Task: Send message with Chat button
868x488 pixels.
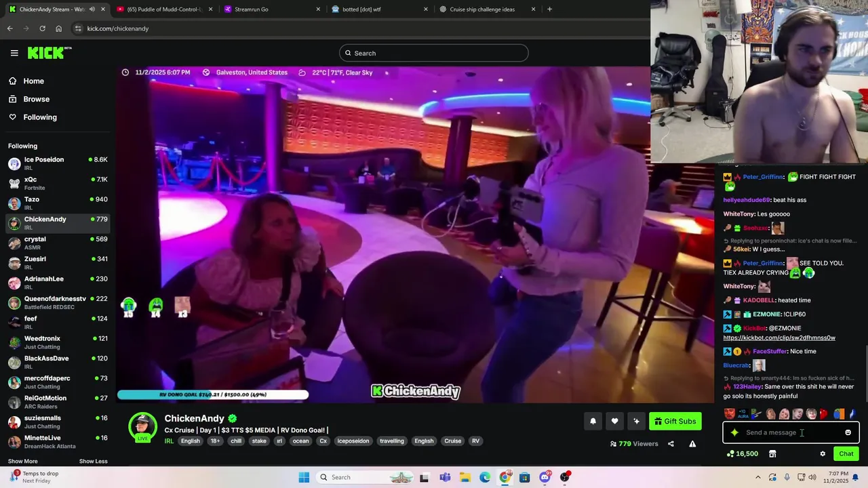Action: coord(846,454)
